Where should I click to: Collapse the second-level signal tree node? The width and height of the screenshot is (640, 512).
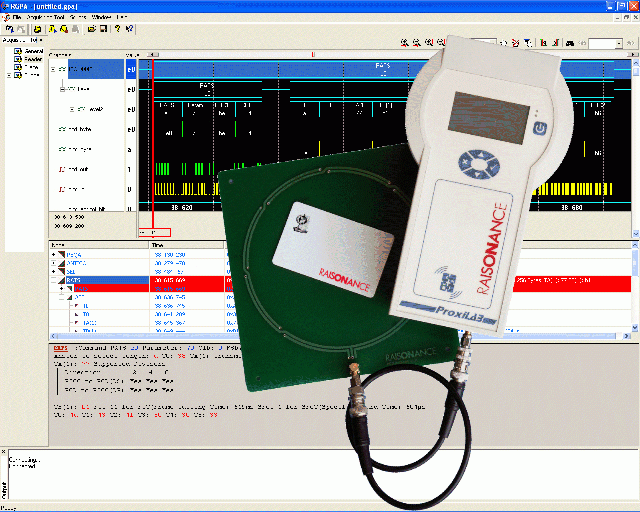[x=62, y=89]
